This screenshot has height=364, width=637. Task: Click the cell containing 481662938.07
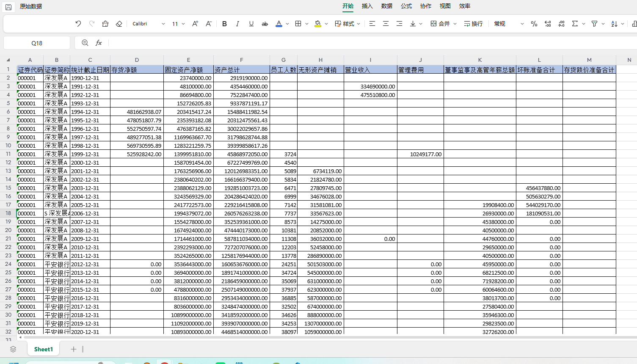(137, 112)
